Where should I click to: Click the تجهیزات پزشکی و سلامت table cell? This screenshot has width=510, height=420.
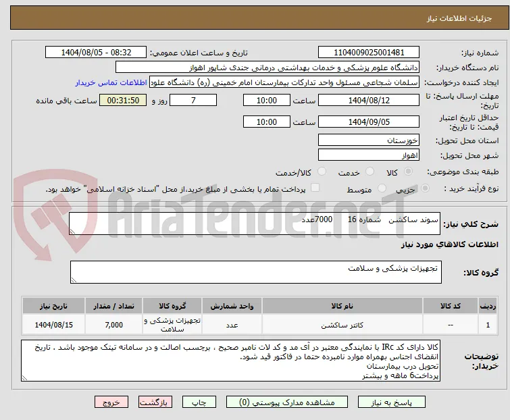point(172,325)
